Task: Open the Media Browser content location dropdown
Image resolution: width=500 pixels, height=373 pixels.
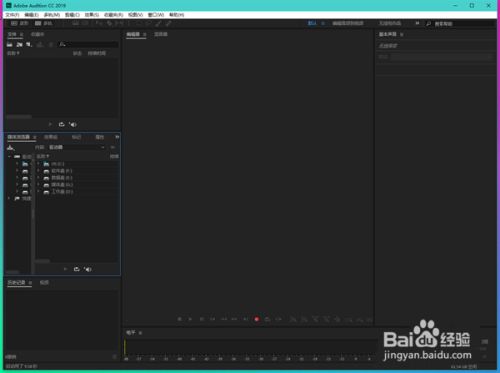Action: [x=77, y=147]
